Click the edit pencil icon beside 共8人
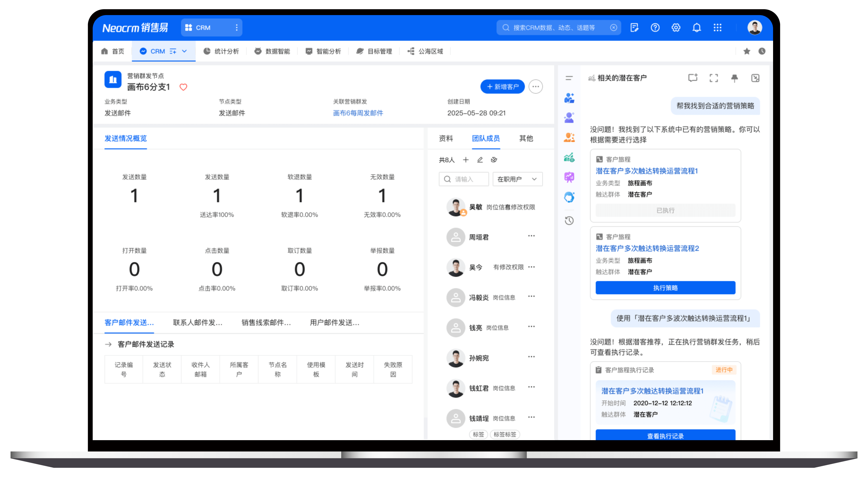868x477 pixels. point(480,160)
